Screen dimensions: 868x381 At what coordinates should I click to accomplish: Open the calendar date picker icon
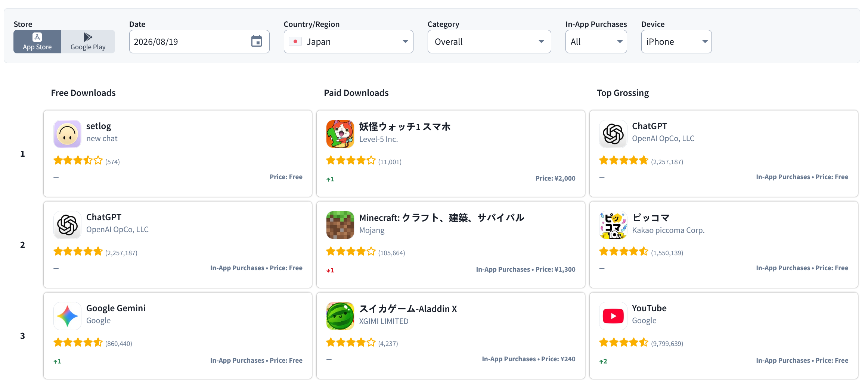click(256, 41)
